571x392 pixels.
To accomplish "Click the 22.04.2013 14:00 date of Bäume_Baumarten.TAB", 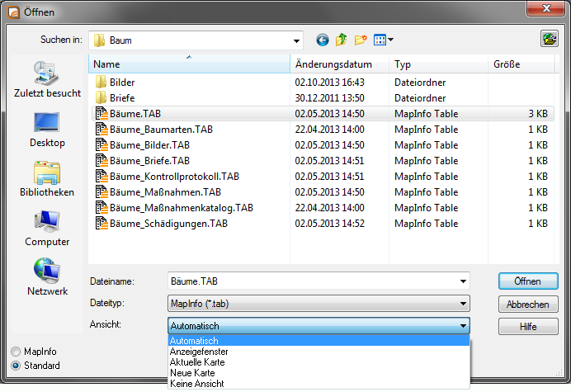I will point(329,130).
